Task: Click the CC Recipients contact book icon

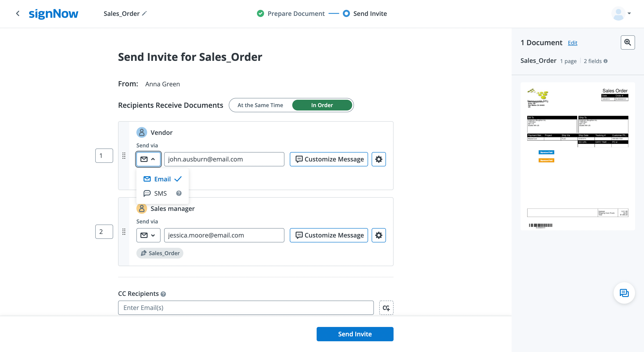Action: pyautogui.click(x=386, y=308)
